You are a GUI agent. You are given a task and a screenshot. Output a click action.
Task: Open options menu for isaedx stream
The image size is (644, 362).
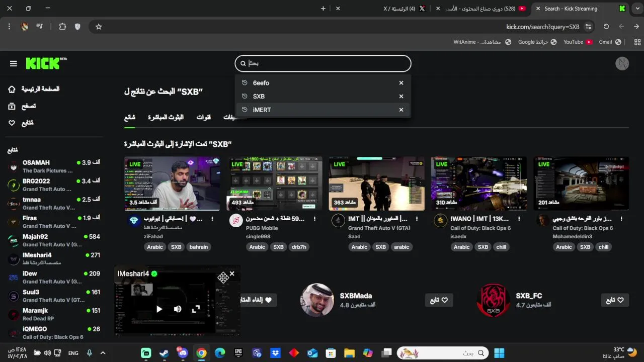pos(519,219)
